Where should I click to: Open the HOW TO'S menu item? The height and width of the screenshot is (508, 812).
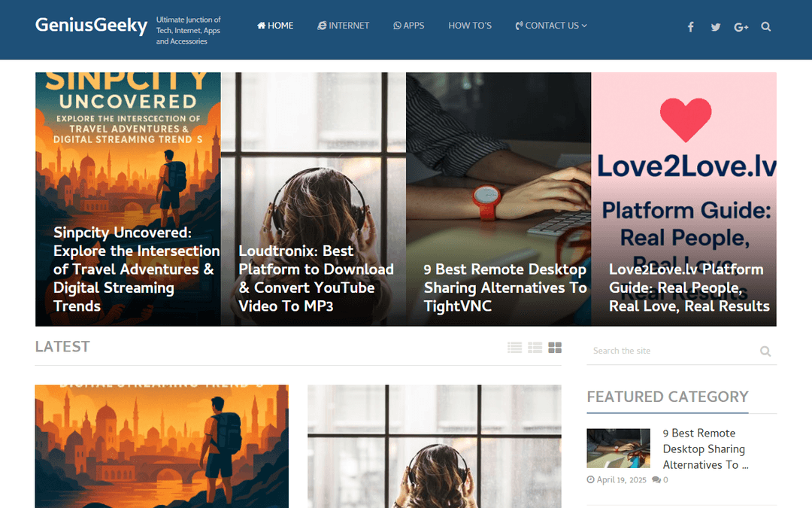click(x=470, y=26)
